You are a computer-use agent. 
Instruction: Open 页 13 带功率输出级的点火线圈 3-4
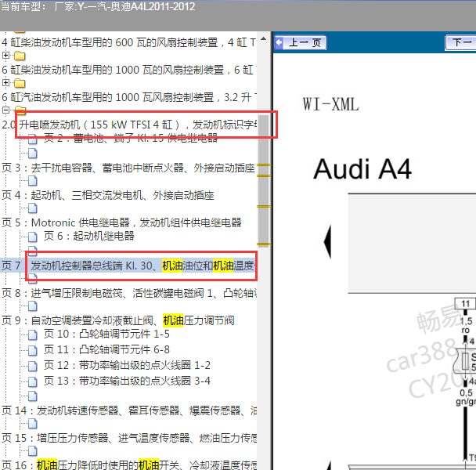(127, 381)
